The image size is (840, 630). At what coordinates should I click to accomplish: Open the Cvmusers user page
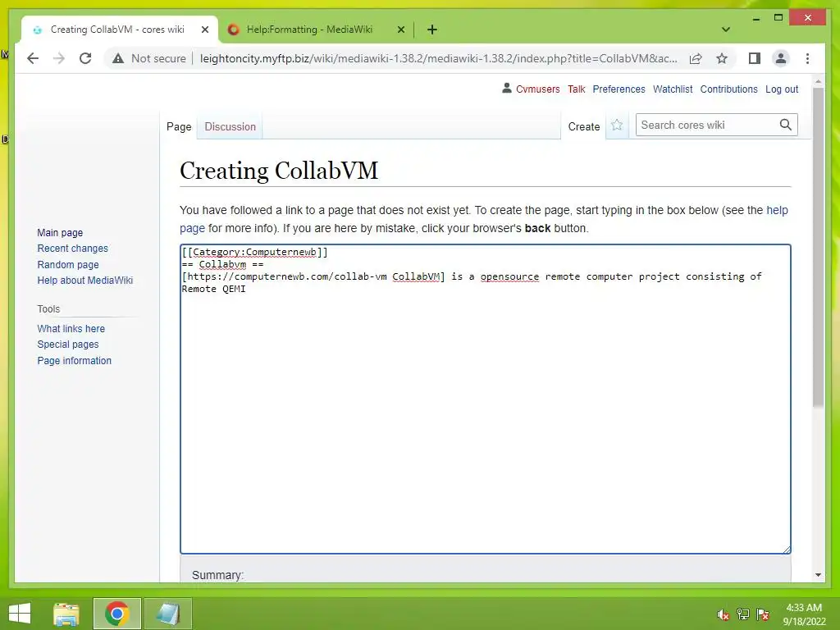[x=538, y=89]
